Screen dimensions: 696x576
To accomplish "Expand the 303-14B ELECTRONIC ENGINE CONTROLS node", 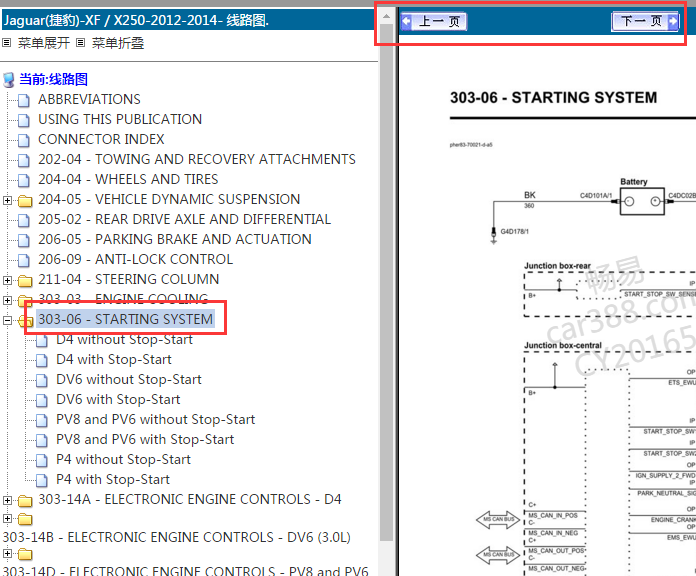I will pos(7,518).
